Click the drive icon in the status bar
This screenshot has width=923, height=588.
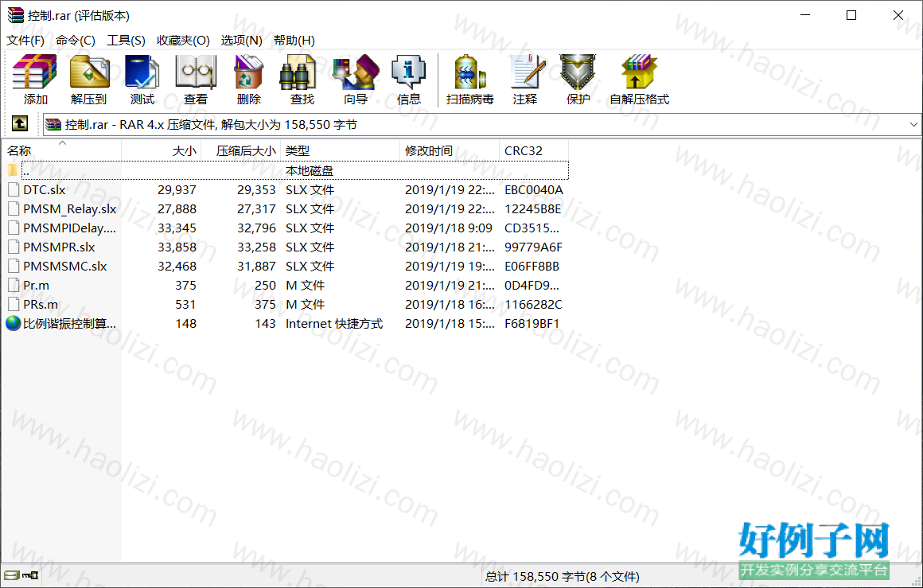pos(11,575)
